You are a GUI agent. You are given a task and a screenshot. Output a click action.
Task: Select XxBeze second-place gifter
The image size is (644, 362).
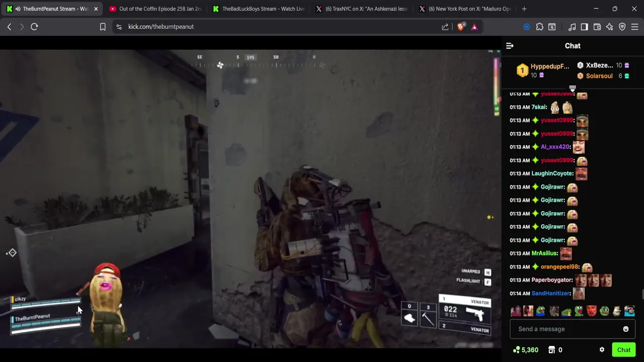pyautogui.click(x=603, y=65)
